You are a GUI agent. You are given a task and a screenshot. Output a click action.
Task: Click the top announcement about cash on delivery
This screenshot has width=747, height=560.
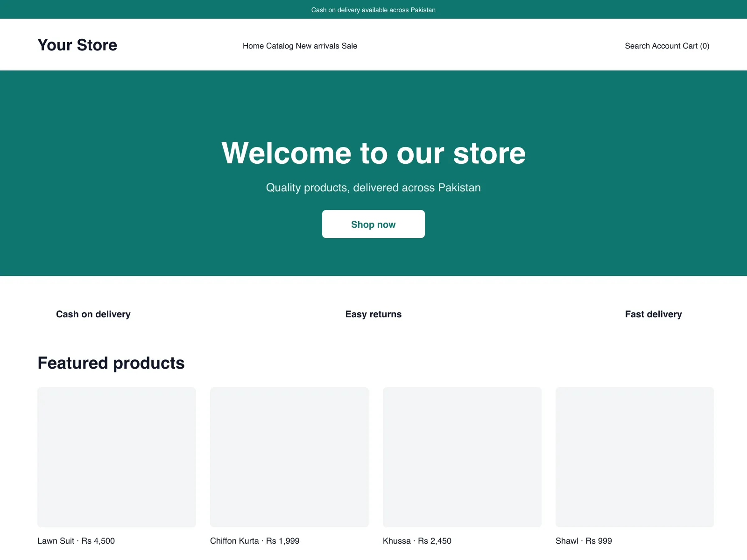tap(373, 10)
